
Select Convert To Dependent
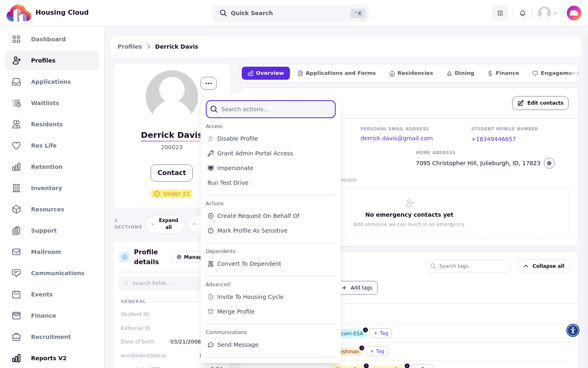pos(271,264)
